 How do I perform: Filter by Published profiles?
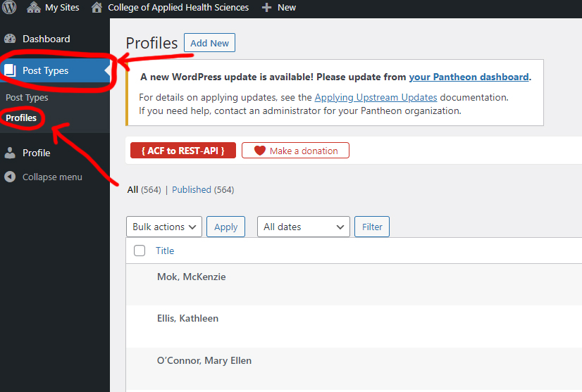click(192, 190)
